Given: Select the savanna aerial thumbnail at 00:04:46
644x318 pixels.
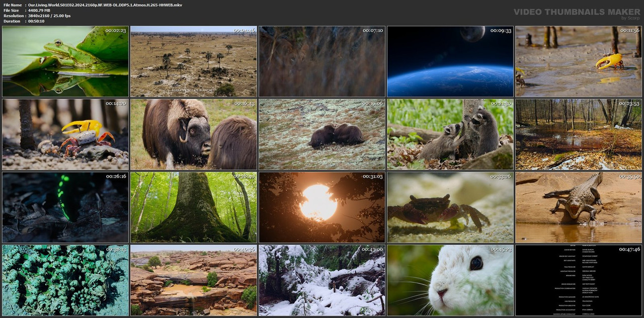Looking at the screenshot, I should 194,61.
